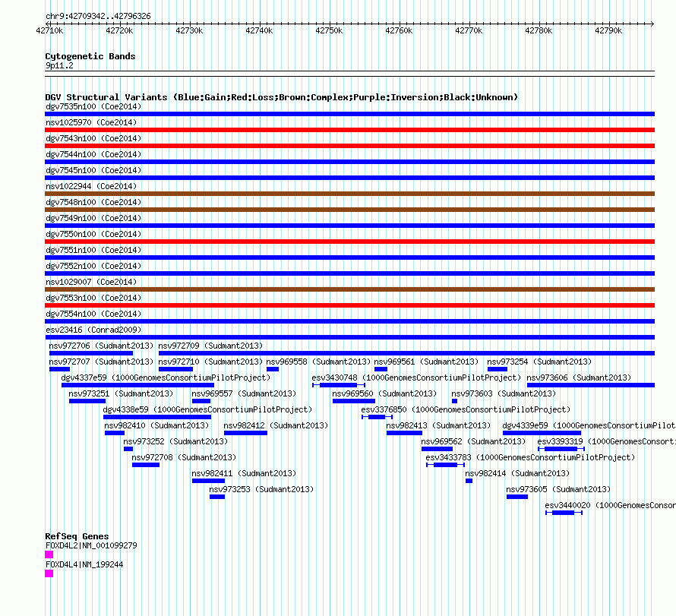Click the FOXD4L2 magenta gene box
Viewport: 676px width, 616px height.
[x=49, y=554]
